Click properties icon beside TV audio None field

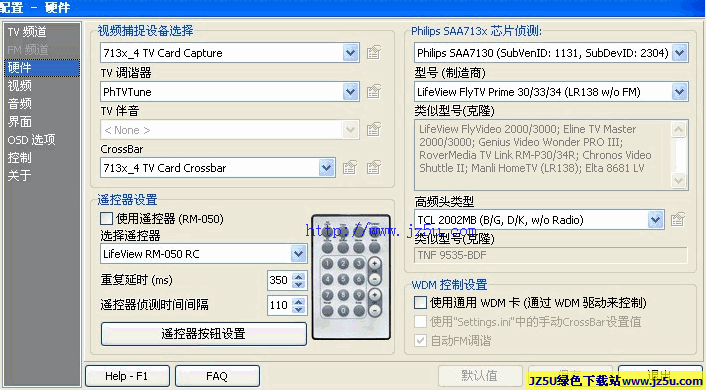click(x=374, y=130)
